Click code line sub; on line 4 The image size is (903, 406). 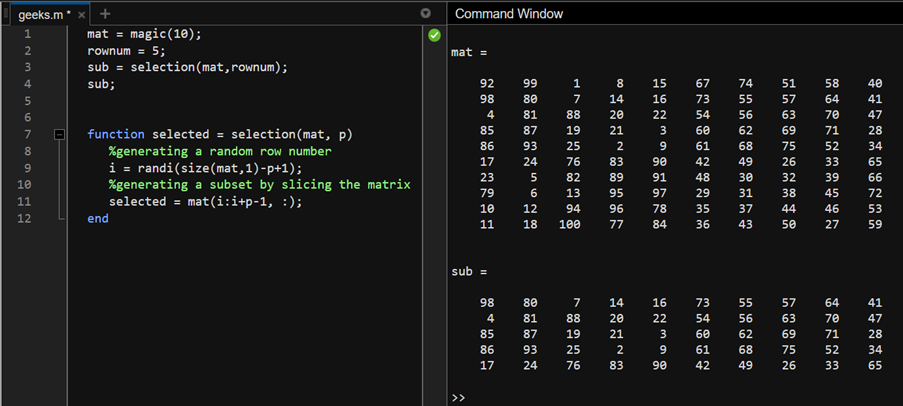[x=101, y=84]
